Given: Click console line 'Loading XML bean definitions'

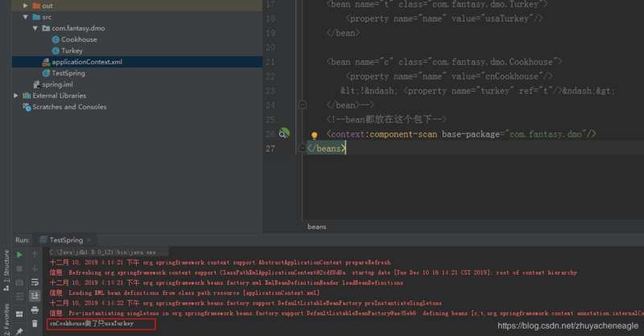Looking at the screenshot, I should (x=185, y=293).
